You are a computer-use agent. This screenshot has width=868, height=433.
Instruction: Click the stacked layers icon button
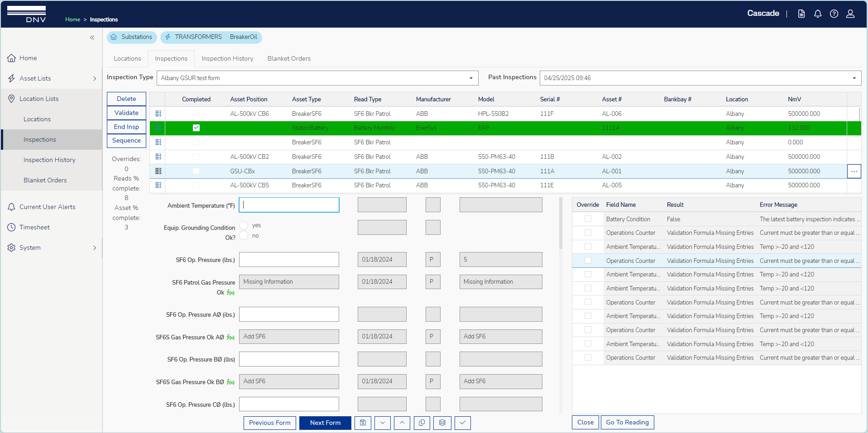pyautogui.click(x=442, y=423)
